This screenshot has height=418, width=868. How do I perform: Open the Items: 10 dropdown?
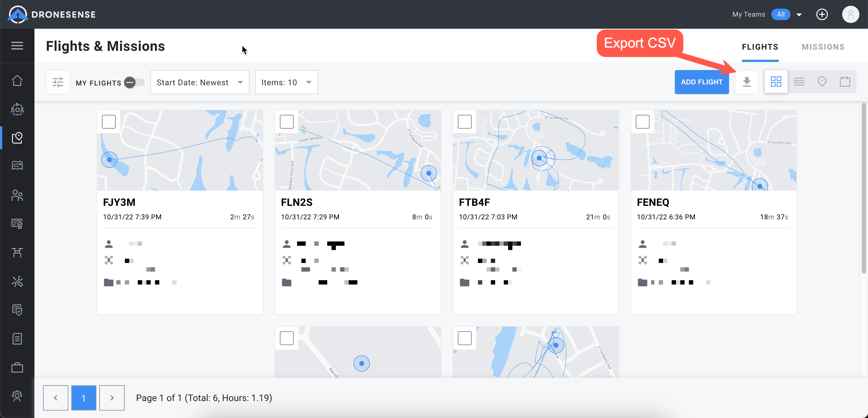click(286, 82)
